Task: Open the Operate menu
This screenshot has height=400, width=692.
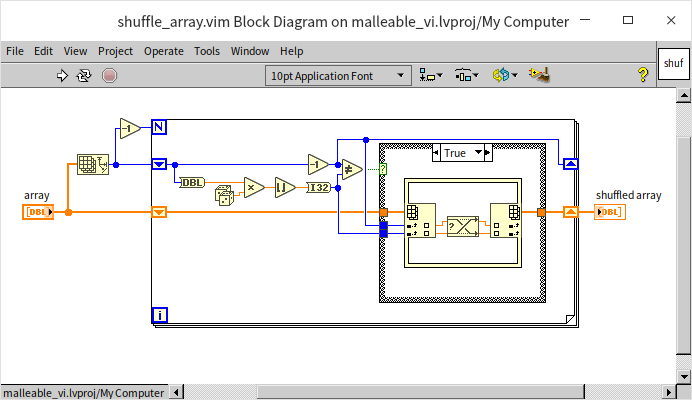Action: click(x=163, y=51)
